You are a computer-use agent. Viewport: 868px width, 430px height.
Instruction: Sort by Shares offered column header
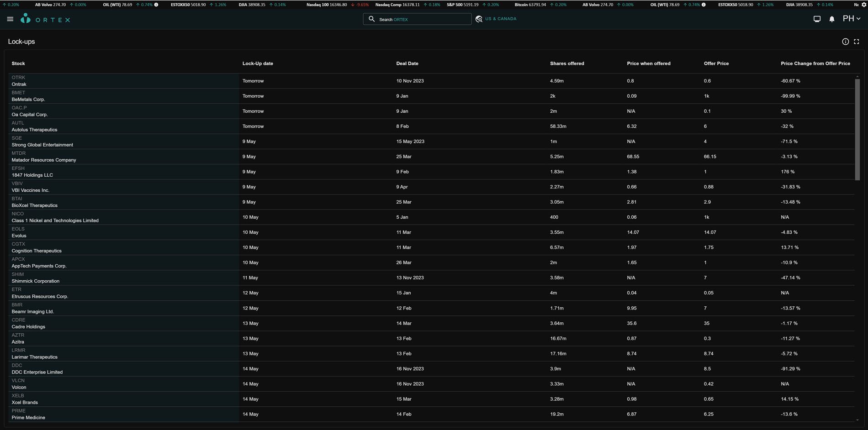567,63
